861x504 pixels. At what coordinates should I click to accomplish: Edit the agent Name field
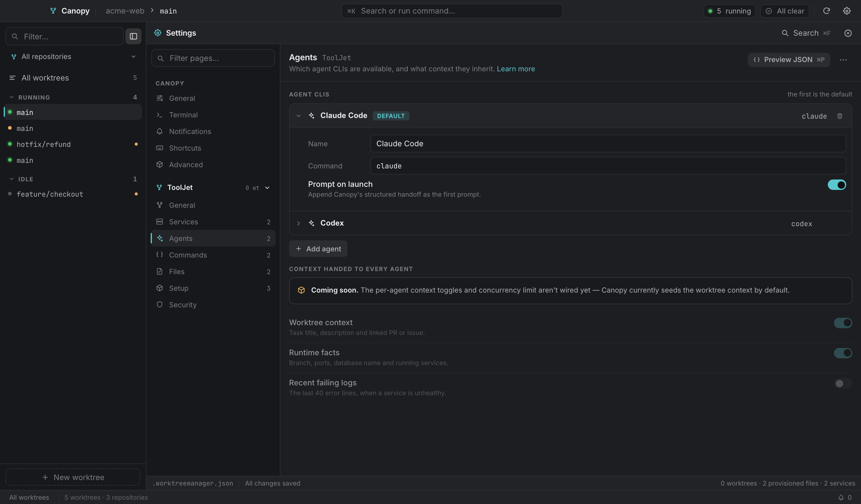pyautogui.click(x=608, y=144)
